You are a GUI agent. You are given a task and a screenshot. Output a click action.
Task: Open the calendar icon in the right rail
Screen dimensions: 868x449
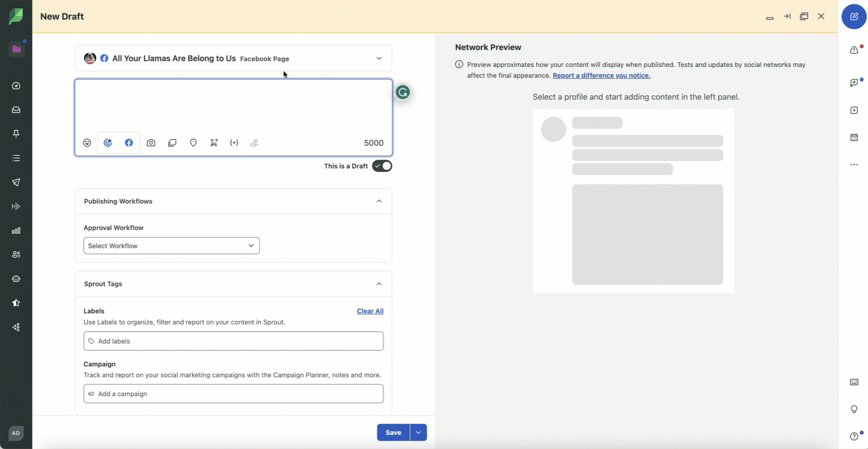(854, 137)
